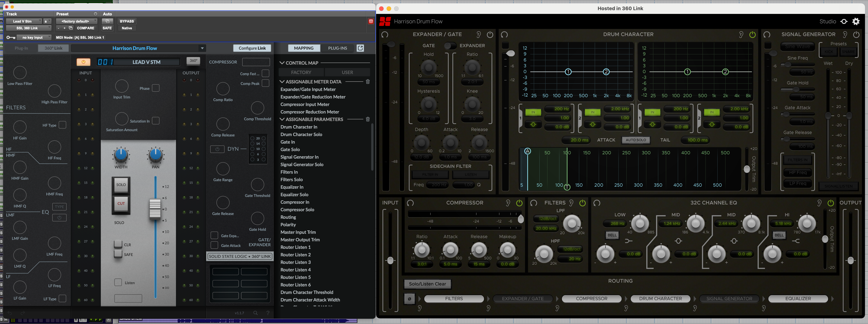
Task: Open no key input dropdown
Action: point(34,37)
